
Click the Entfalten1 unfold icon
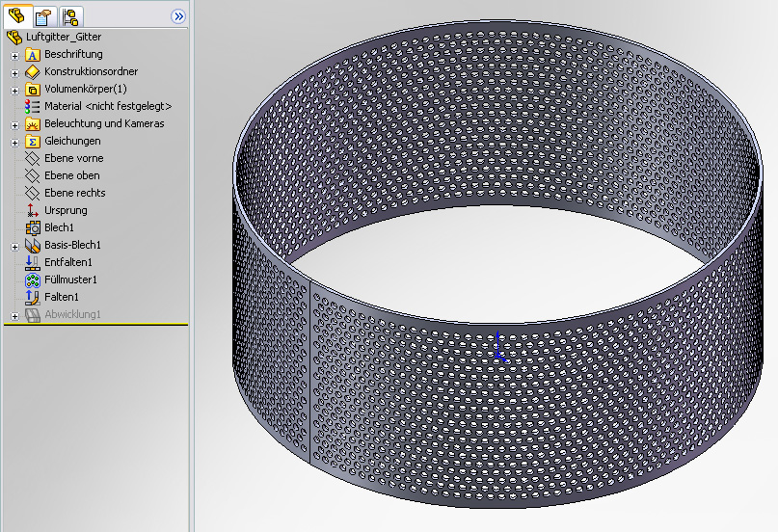[x=32, y=263]
